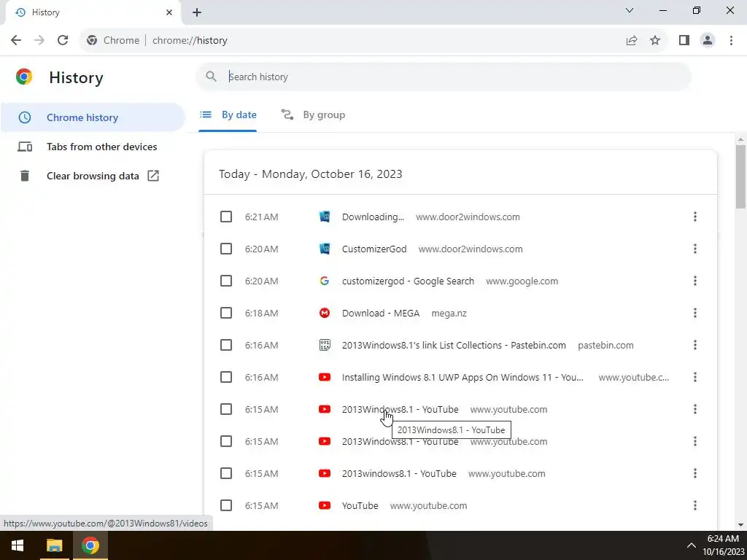Open actions menu for Installing Windows 8.1 video
Screen dimensions: 747x560
(695, 377)
